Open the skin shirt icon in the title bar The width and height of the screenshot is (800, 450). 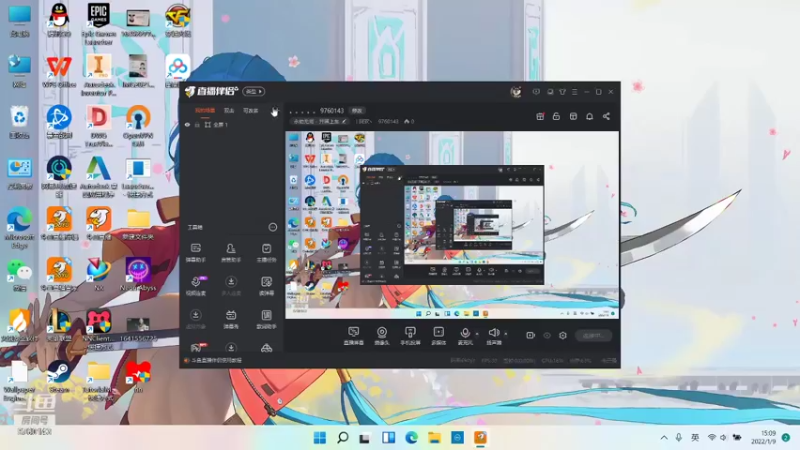click(562, 92)
